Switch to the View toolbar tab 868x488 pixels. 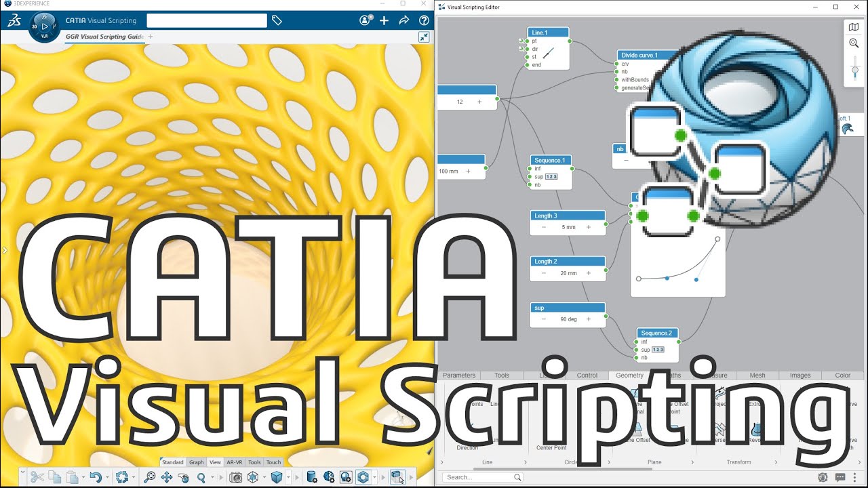[x=215, y=462]
